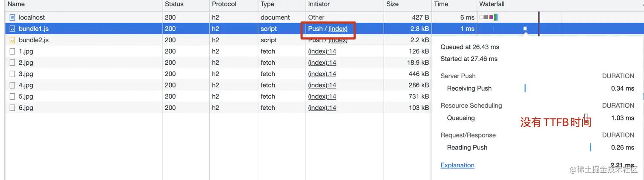This screenshot has width=644, height=180.
Task: Click the 2.jpg file icon
Action: 12,63
